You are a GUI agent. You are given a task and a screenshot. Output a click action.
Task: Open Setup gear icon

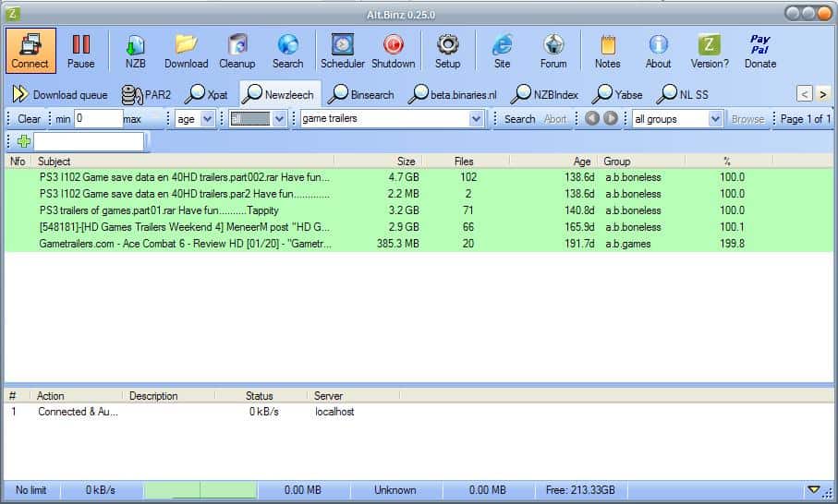click(x=447, y=51)
